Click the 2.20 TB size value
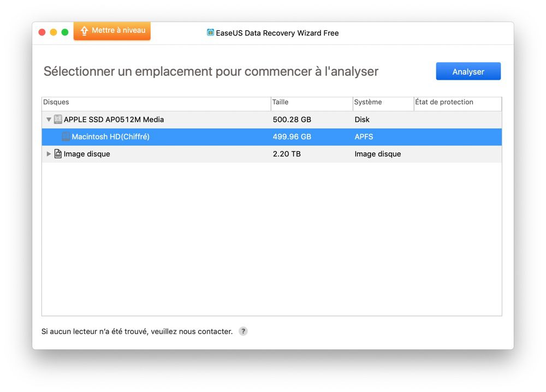This screenshot has width=546, height=392. click(287, 154)
